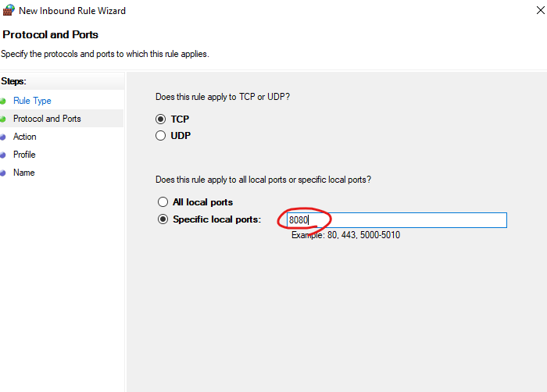The width and height of the screenshot is (547, 392).
Task: Click the firewall wizard title bar icon
Action: [9, 10]
